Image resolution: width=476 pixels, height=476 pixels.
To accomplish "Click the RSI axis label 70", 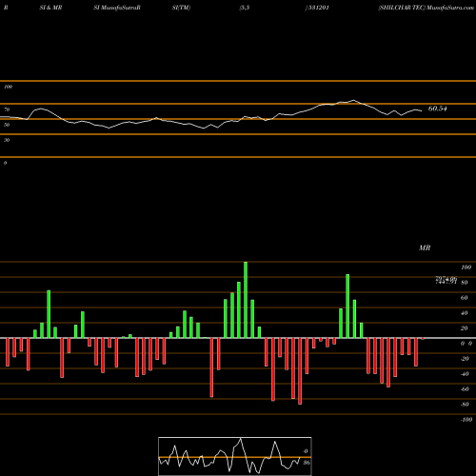I will [7, 109].
